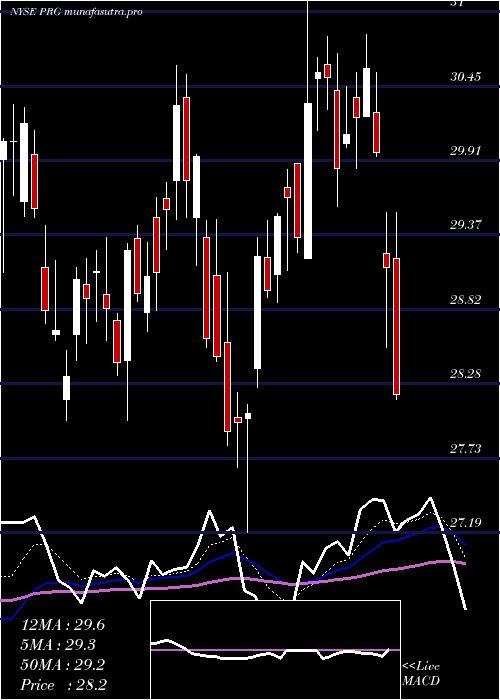Click inside the Live MACD inset chart
This screenshot has width=500, height=700.
click(x=275, y=650)
